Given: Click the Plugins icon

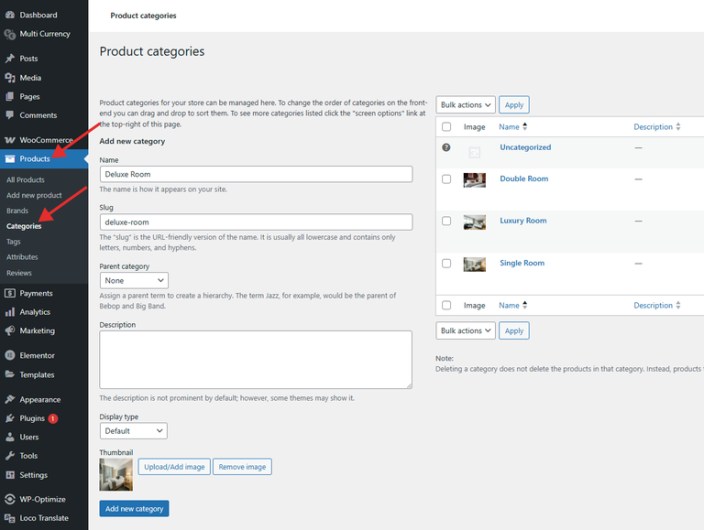Looking at the screenshot, I should [10, 418].
